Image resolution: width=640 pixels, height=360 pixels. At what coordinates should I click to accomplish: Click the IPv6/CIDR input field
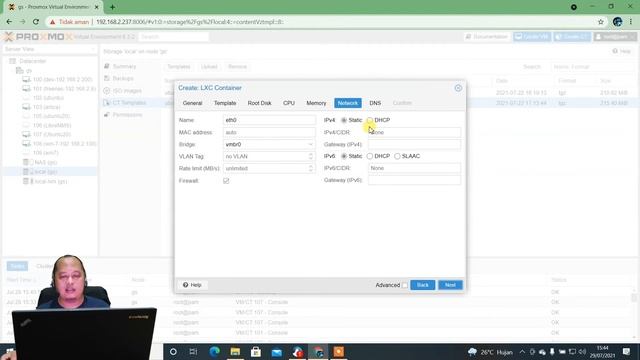click(x=414, y=168)
